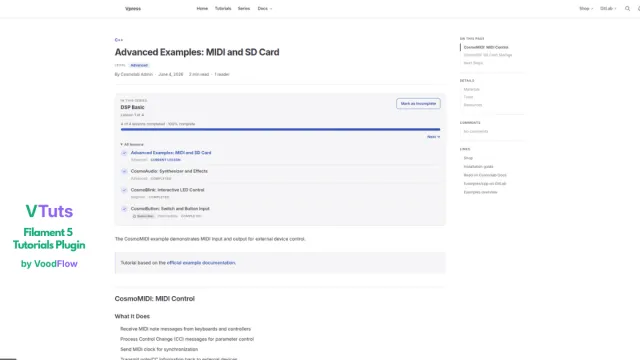Image resolution: width=640 pixels, height=360 pixels.
Task: Open CosmoAudio: Synthesizer and Effects lesson
Action: point(169,171)
